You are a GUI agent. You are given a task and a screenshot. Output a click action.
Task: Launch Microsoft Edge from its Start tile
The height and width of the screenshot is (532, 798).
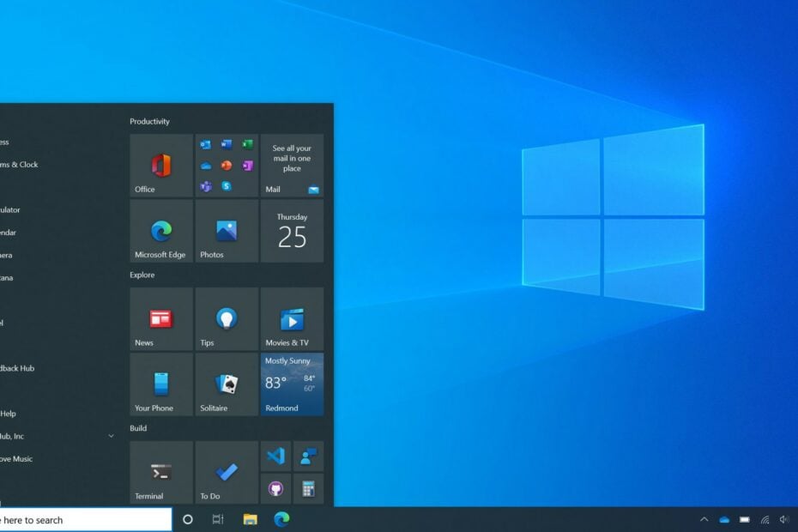coord(160,232)
